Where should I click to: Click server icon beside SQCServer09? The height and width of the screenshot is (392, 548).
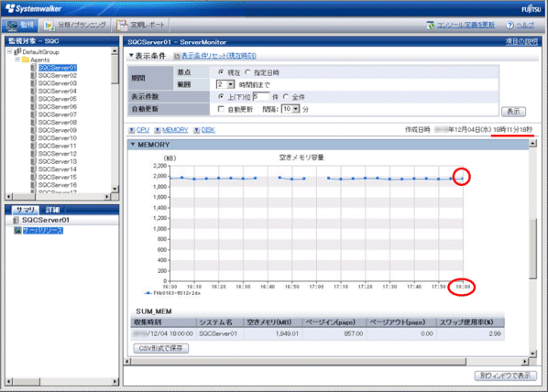(x=33, y=130)
